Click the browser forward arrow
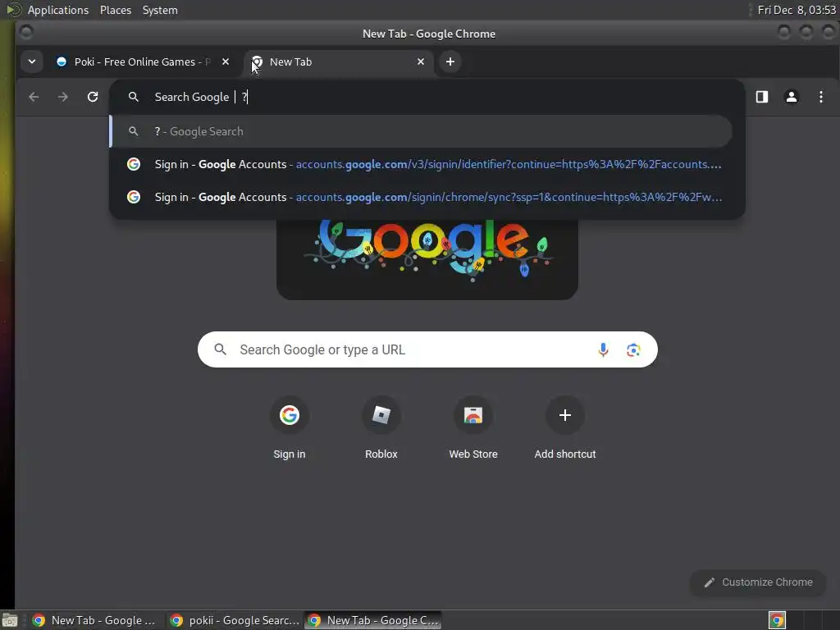Screen dimensions: 840x630 [63, 97]
